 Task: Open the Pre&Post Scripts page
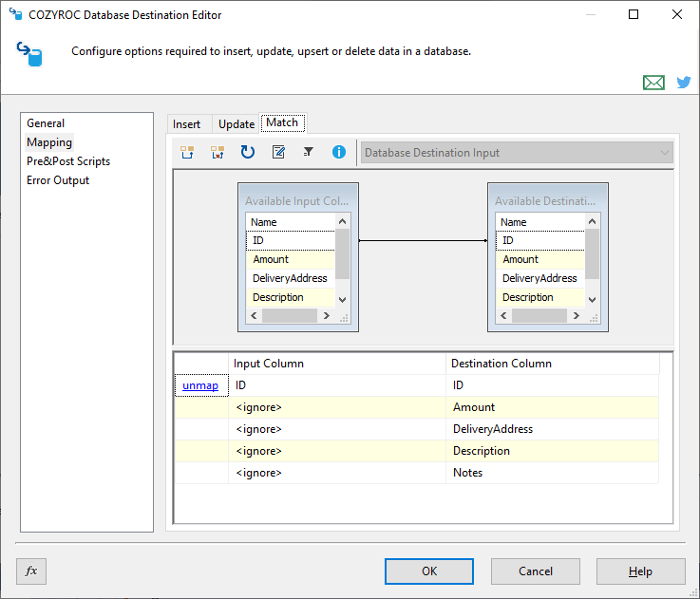[68, 161]
